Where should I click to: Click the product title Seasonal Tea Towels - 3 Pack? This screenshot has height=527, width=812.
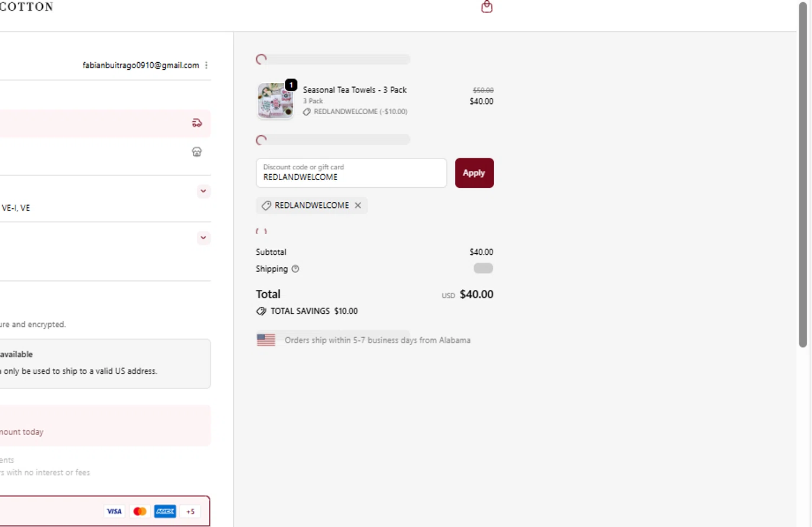coord(355,90)
